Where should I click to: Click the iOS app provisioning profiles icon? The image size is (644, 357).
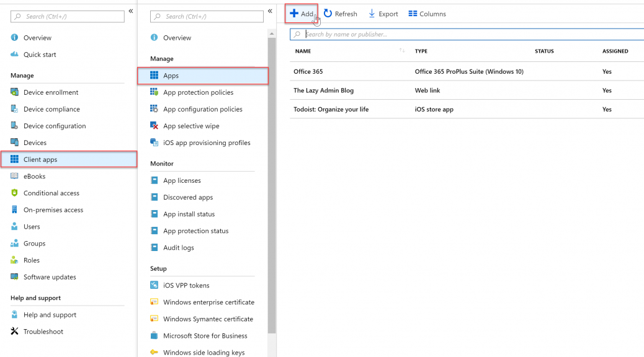point(154,143)
